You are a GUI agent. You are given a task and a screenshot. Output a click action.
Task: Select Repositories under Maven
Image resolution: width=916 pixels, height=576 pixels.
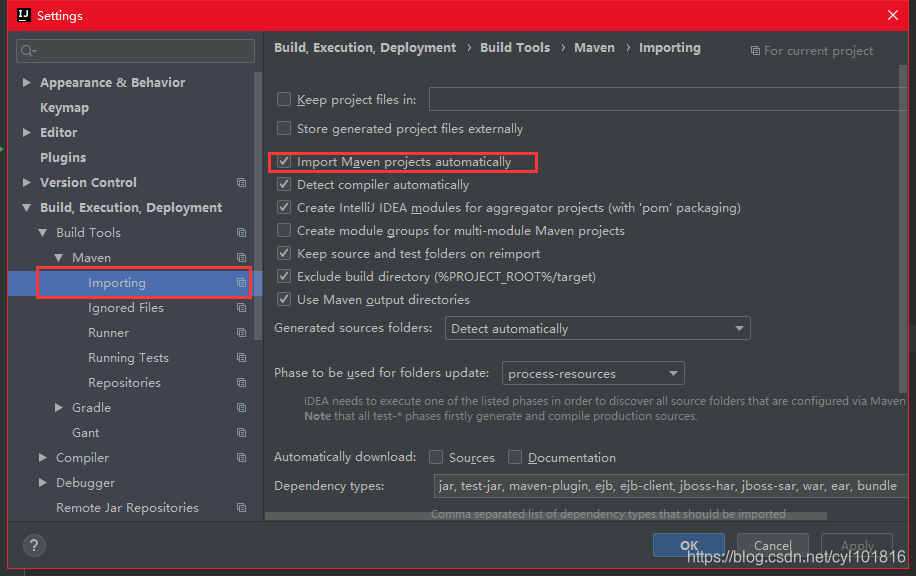(124, 383)
